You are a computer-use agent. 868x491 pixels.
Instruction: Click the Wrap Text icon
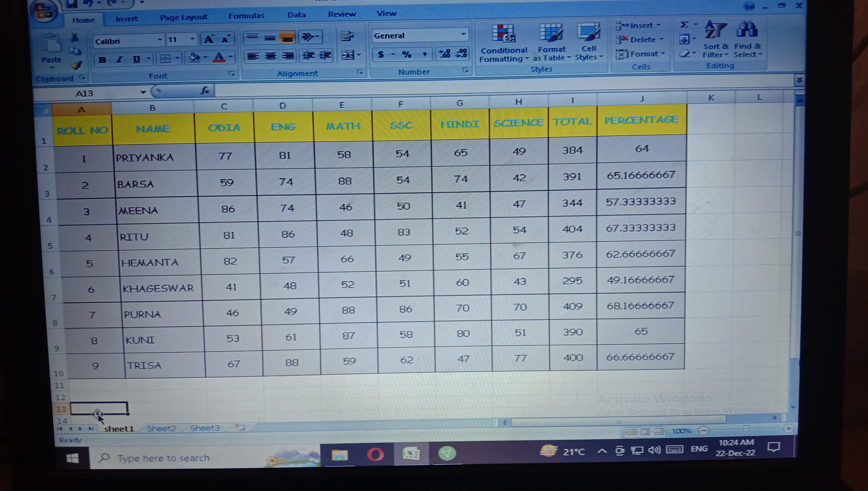point(347,36)
